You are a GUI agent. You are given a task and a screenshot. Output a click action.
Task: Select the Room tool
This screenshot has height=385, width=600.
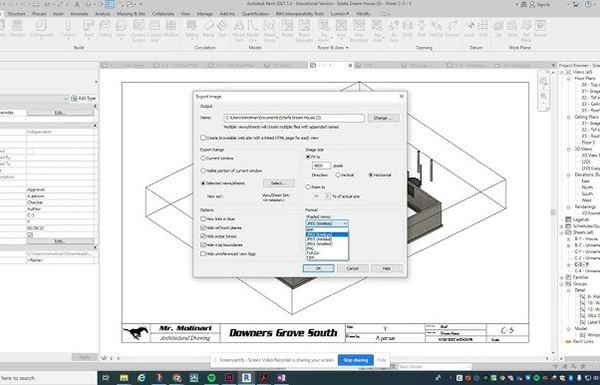click(x=287, y=29)
